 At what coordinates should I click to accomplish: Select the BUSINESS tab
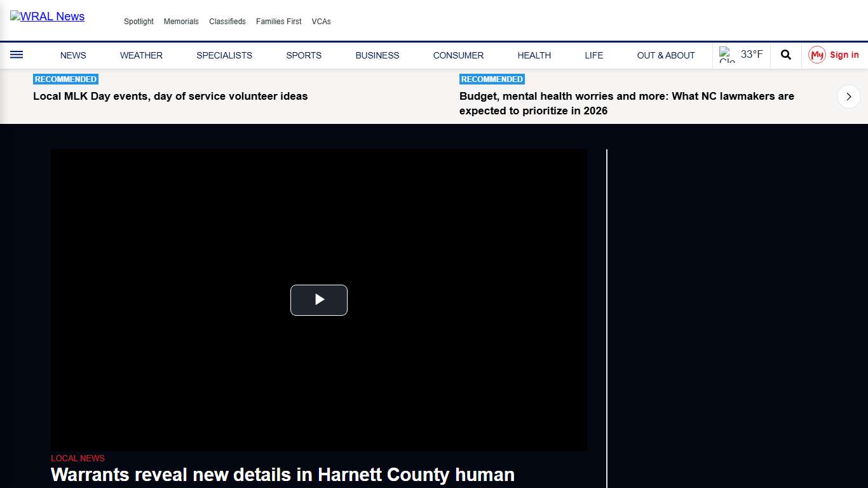377,55
